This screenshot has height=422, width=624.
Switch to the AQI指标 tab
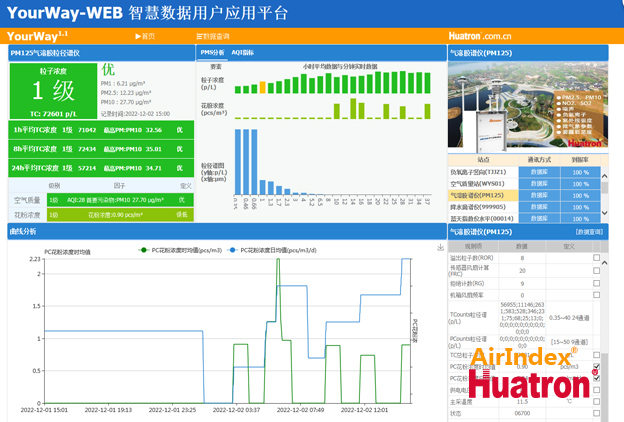pyautogui.click(x=242, y=51)
